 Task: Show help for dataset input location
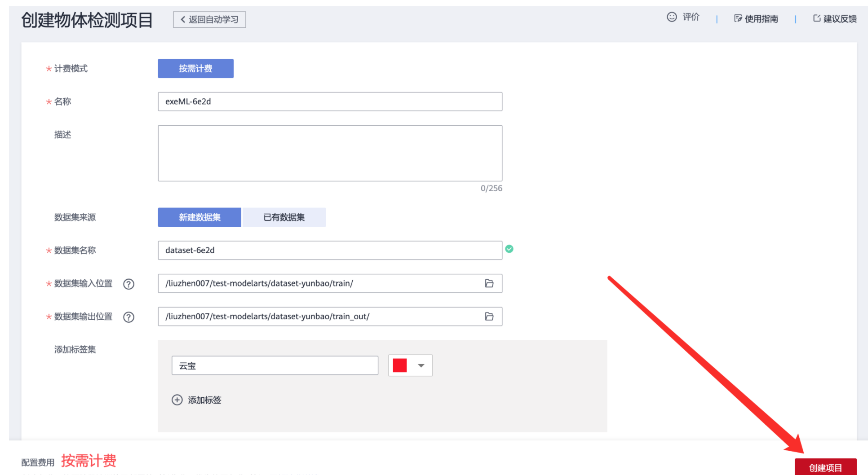coord(129,284)
